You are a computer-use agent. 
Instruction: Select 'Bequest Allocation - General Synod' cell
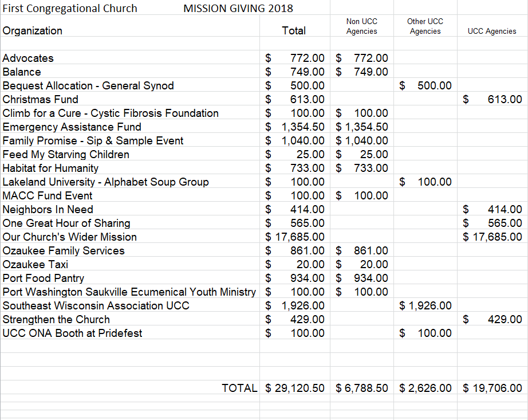pyautogui.click(x=88, y=85)
